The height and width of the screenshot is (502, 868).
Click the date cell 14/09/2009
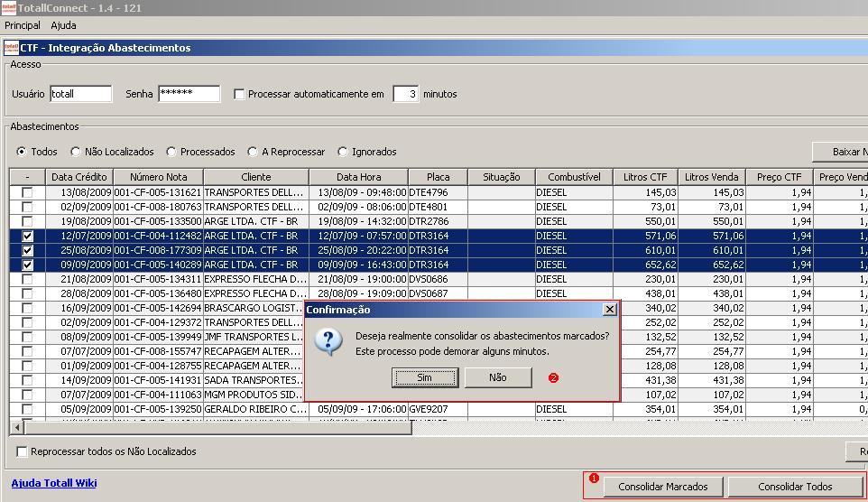pos(79,380)
